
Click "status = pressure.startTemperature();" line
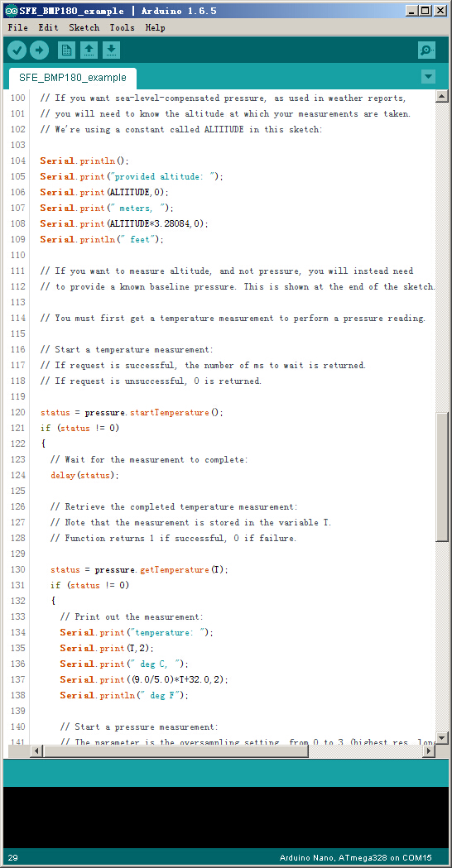point(132,412)
